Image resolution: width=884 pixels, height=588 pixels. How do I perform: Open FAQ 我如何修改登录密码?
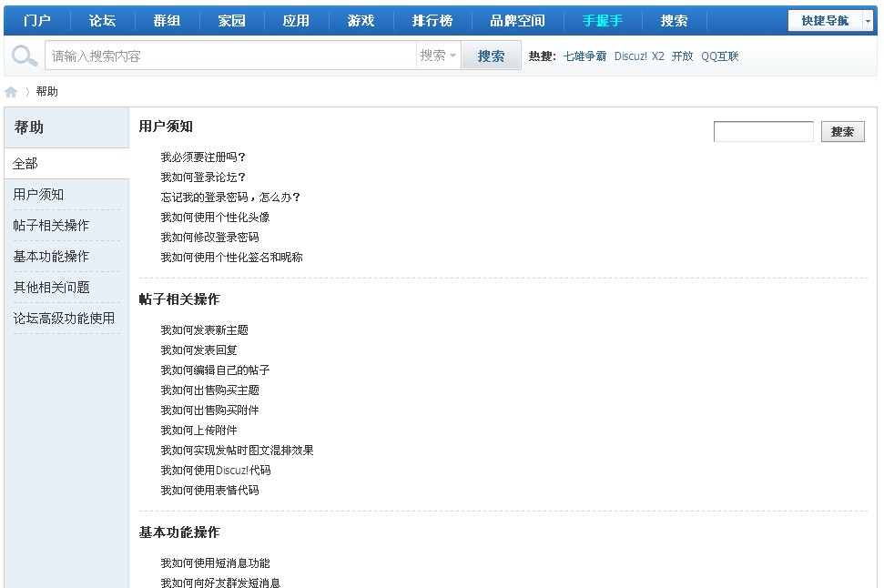pyautogui.click(x=209, y=238)
